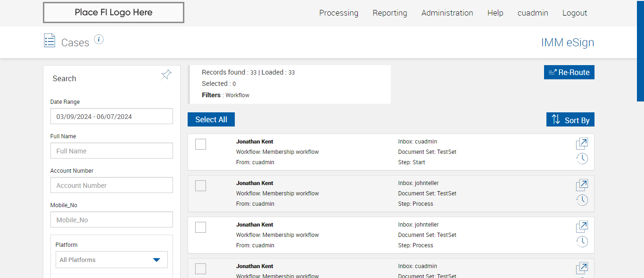Select the checkbox for second case row
Screen dimensions: 644x278
tap(200, 186)
